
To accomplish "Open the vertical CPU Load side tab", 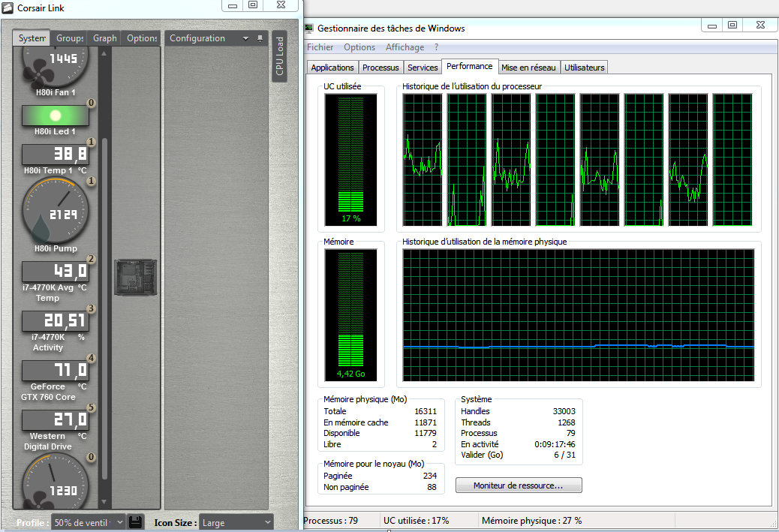I will pos(280,56).
